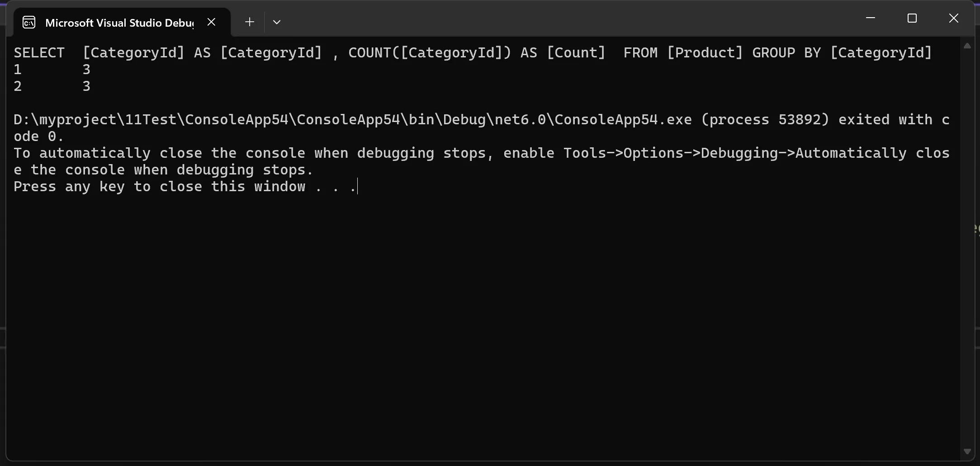Maximize the terminal window
This screenshot has width=980, height=466.
(x=912, y=18)
